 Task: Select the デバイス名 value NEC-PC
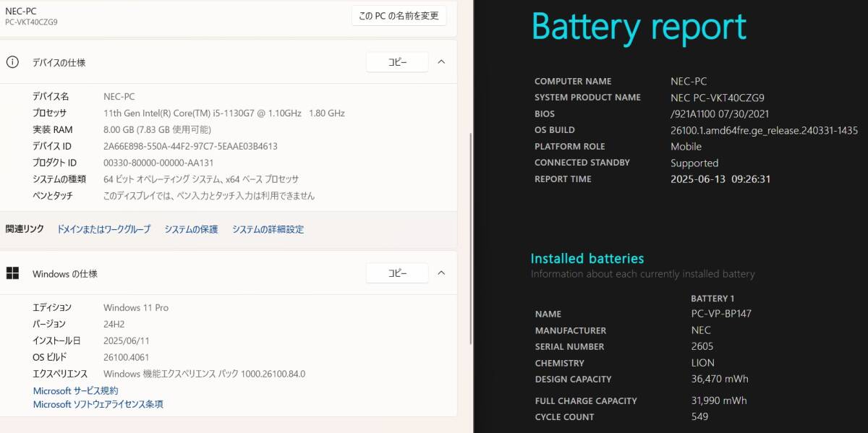pyautogui.click(x=119, y=96)
